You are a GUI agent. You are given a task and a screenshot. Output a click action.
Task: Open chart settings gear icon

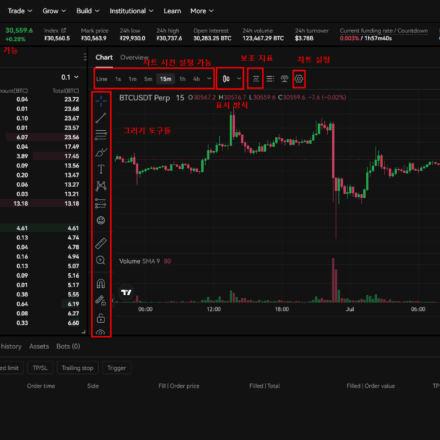(x=299, y=79)
